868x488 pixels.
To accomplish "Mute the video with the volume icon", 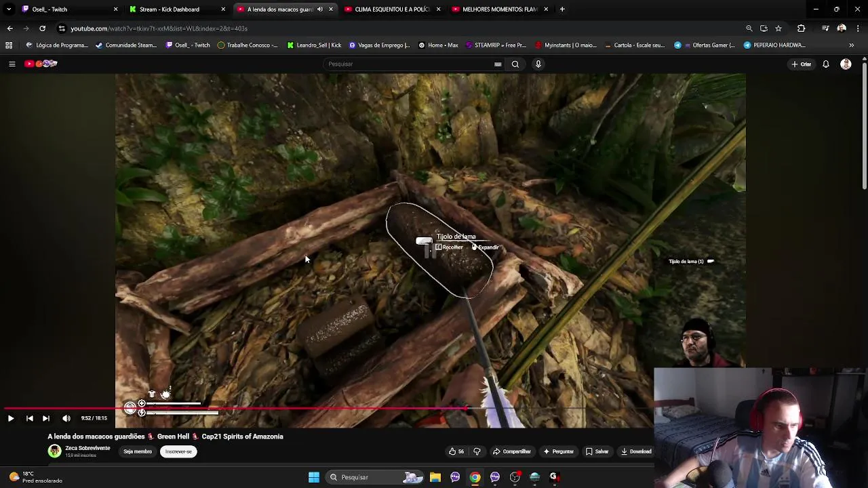I will click(66, 418).
